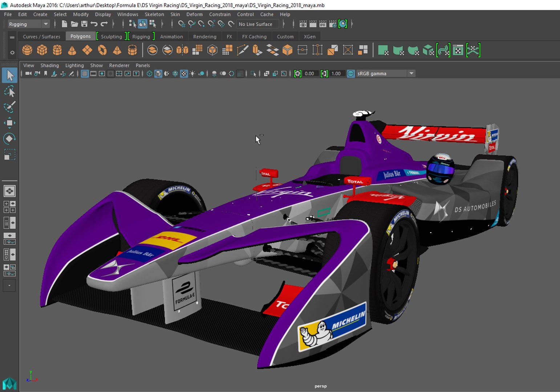Toggle use all lights in the viewport
The image size is (560, 392).
coord(192,73)
